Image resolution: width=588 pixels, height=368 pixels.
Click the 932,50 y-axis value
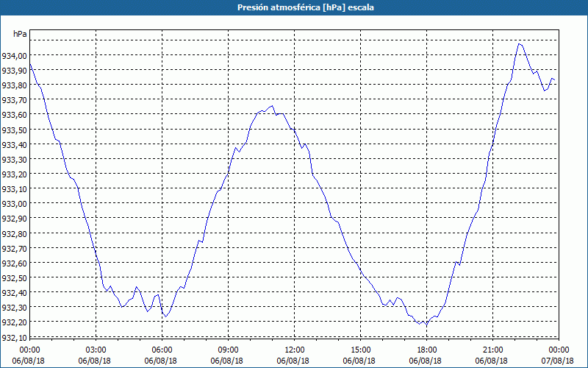pyautogui.click(x=14, y=278)
